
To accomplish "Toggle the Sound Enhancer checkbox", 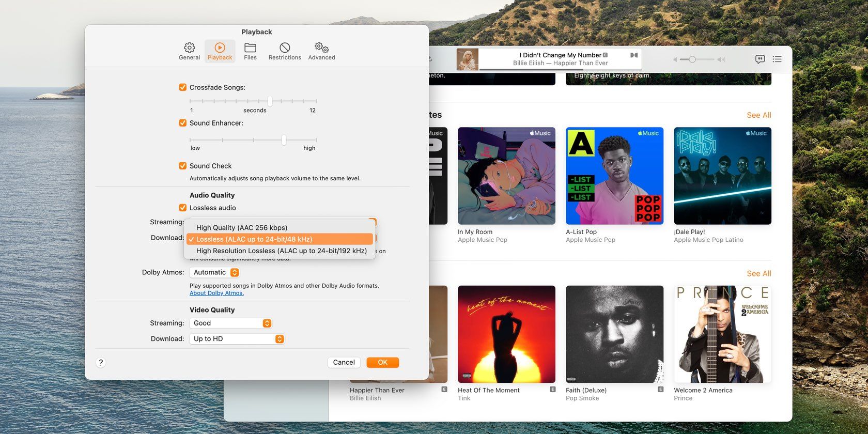I will pyautogui.click(x=182, y=123).
